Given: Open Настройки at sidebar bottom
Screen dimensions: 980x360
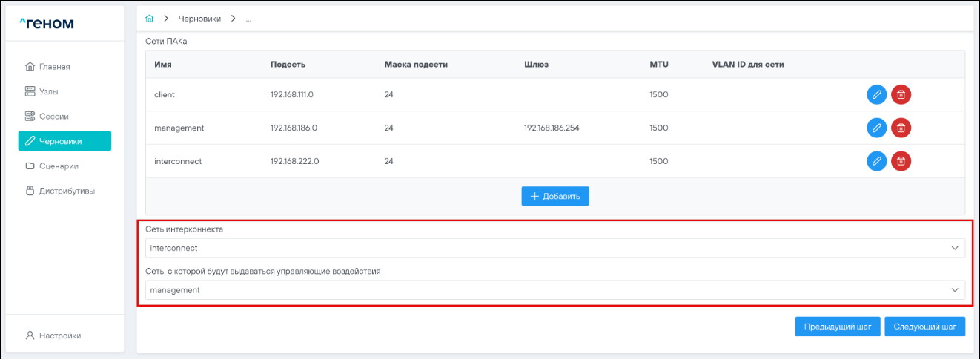Looking at the screenshot, I should pyautogui.click(x=59, y=336).
